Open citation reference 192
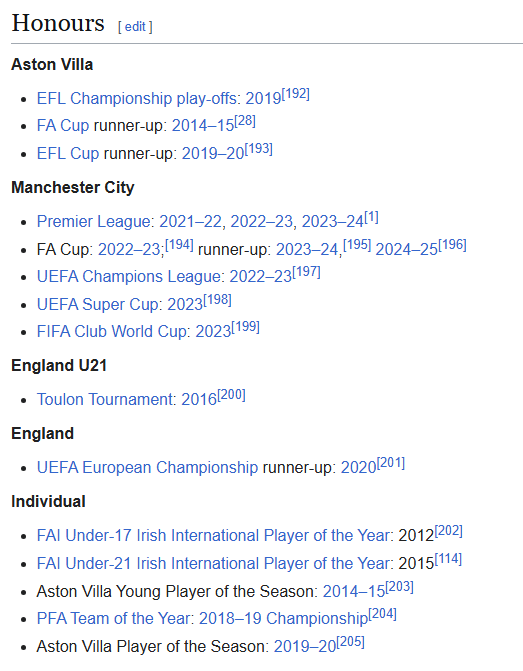The image size is (523, 671). [296, 94]
